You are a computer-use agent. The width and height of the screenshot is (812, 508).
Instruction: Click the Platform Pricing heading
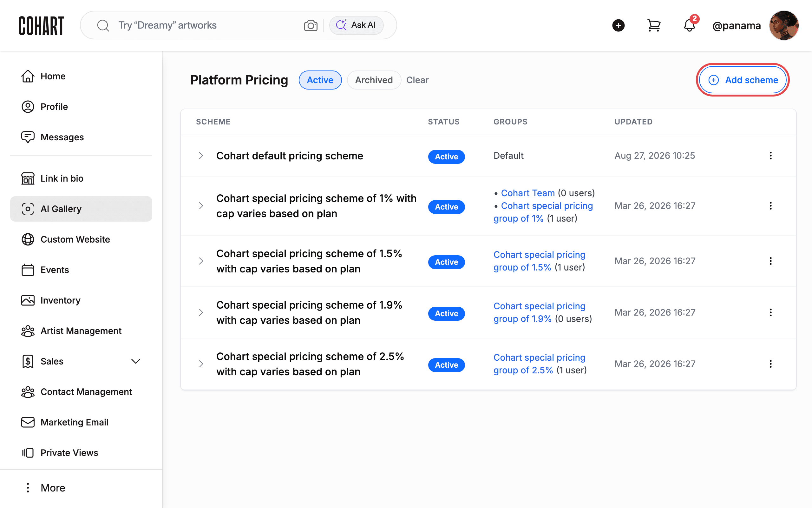[x=239, y=80]
